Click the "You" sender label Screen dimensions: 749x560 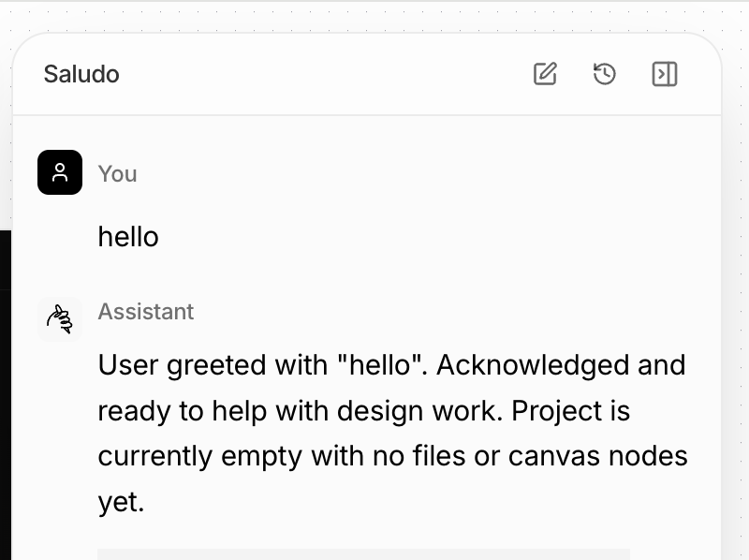(118, 173)
